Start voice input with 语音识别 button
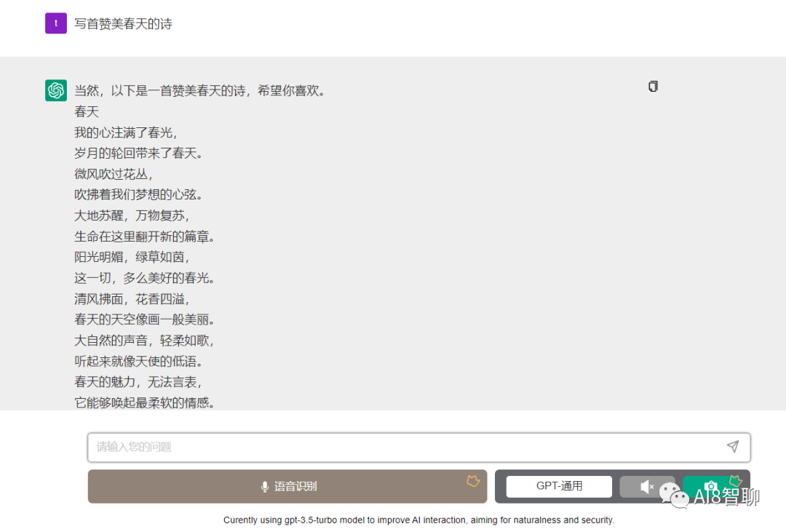 tap(287, 486)
